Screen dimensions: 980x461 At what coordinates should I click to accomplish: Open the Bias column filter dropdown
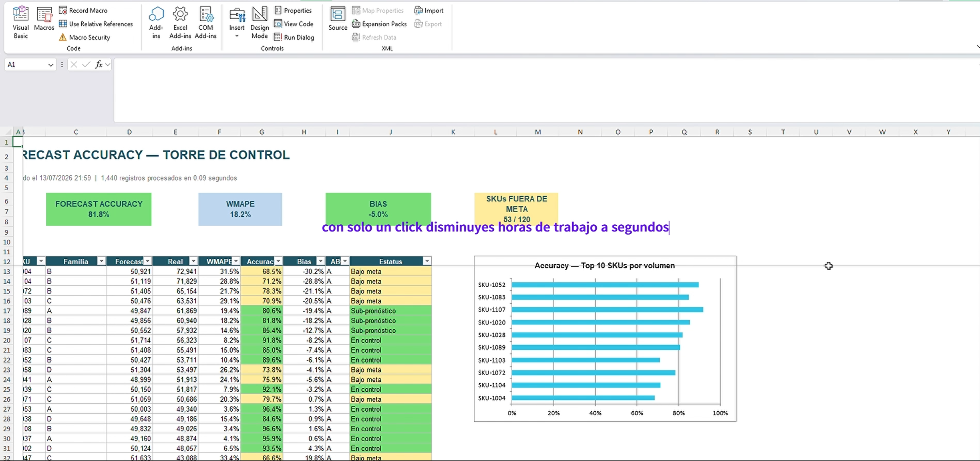tap(320, 262)
